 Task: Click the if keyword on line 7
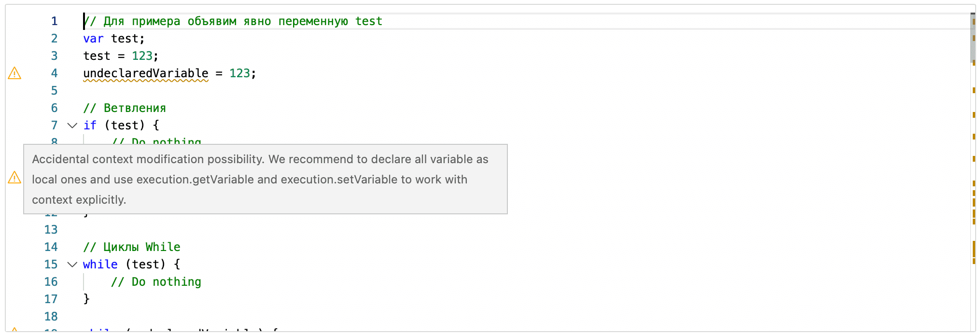[x=90, y=126]
